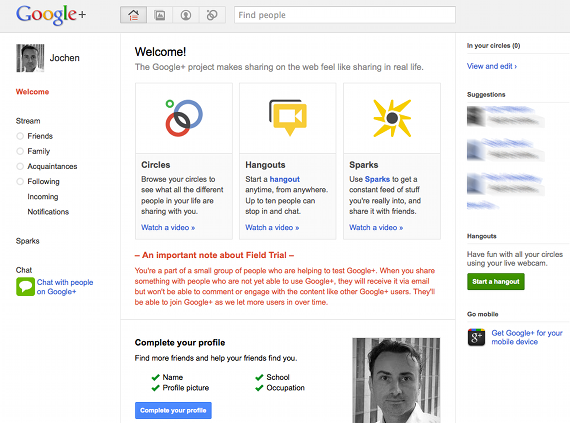Open the Profile icon in toolbar
This screenshot has width=570, height=423.
pyautogui.click(x=186, y=15)
